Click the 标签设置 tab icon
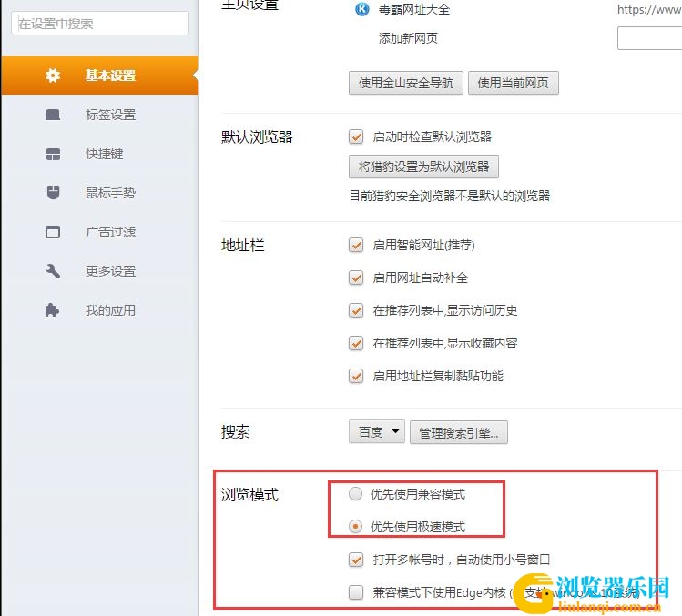Viewport: 682px width, 616px height. [53, 115]
